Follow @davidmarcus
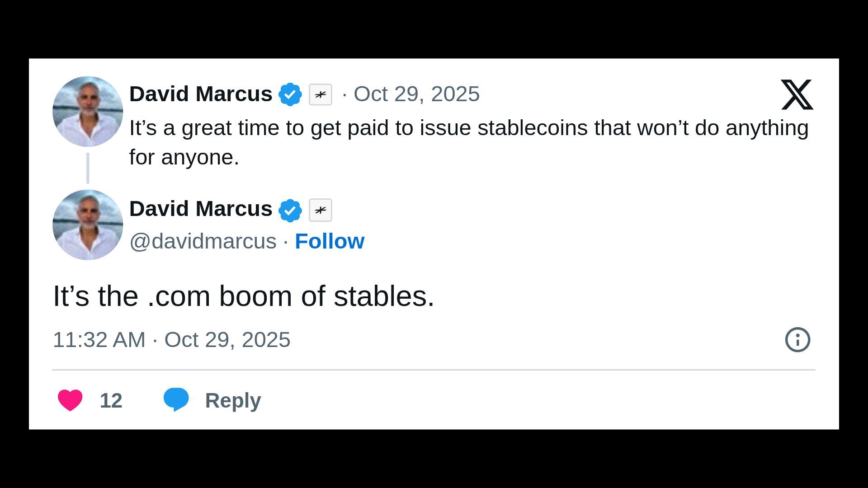 tap(330, 241)
